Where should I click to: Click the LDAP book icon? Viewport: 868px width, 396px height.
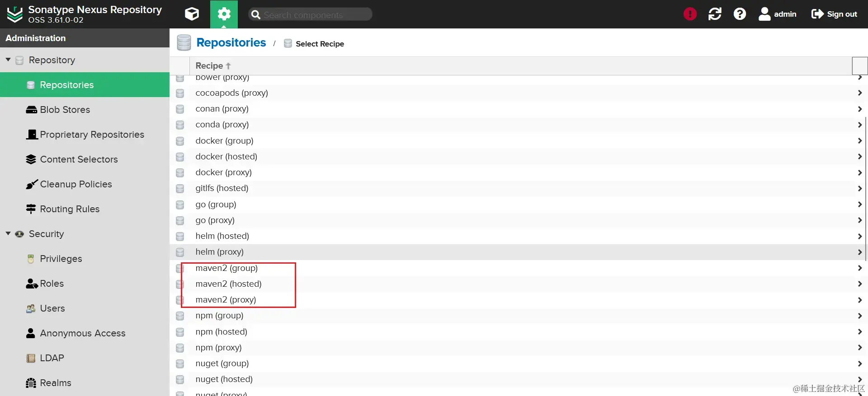[31, 358]
